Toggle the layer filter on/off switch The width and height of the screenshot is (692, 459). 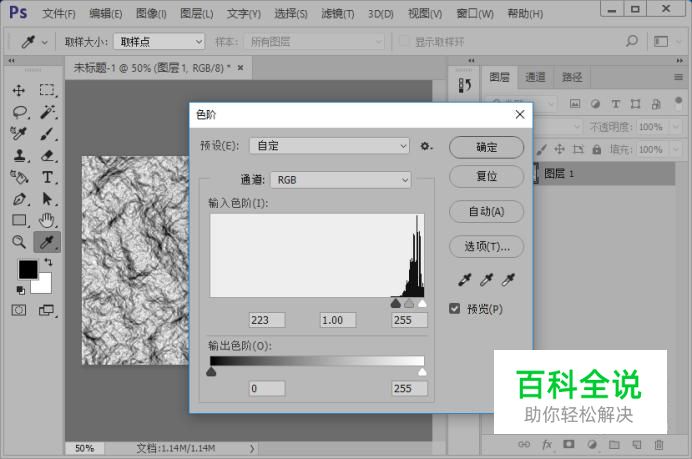[x=679, y=103]
